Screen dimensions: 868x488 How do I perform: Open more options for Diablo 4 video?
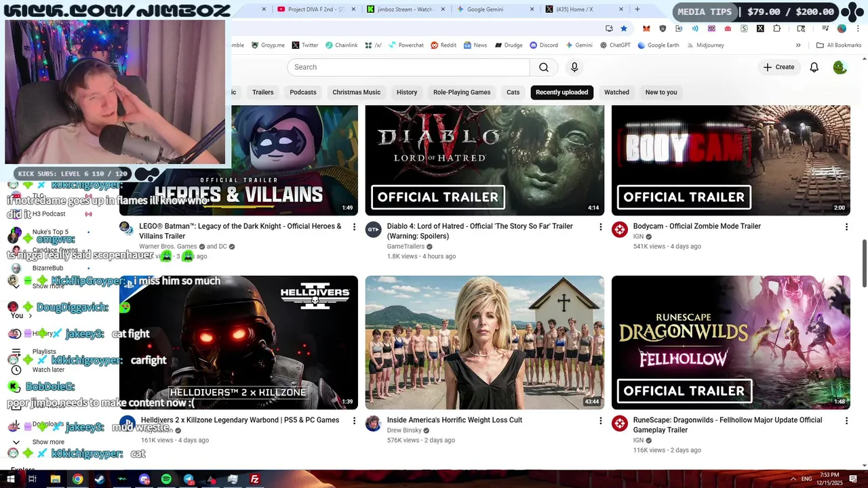click(600, 227)
